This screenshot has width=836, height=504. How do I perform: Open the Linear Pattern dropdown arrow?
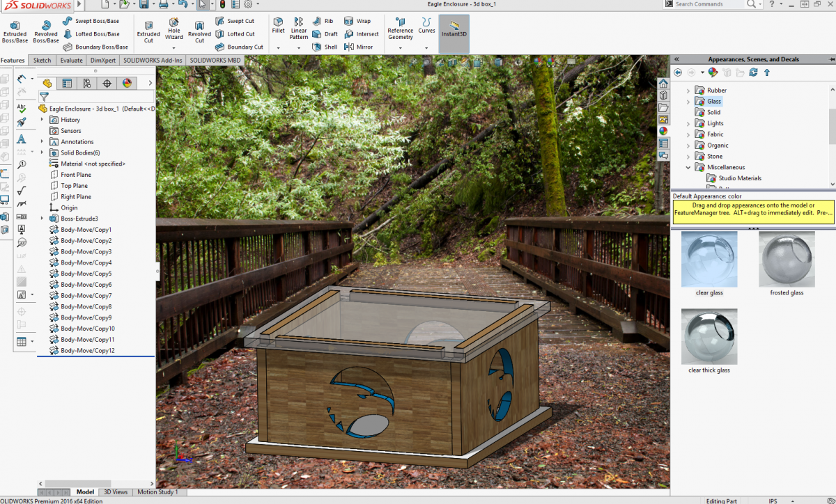[299, 48]
